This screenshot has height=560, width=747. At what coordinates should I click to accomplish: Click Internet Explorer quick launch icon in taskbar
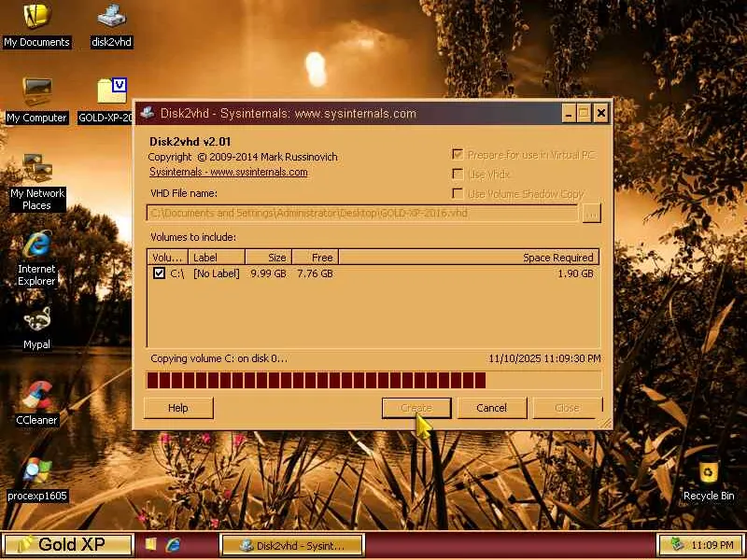[173, 544]
